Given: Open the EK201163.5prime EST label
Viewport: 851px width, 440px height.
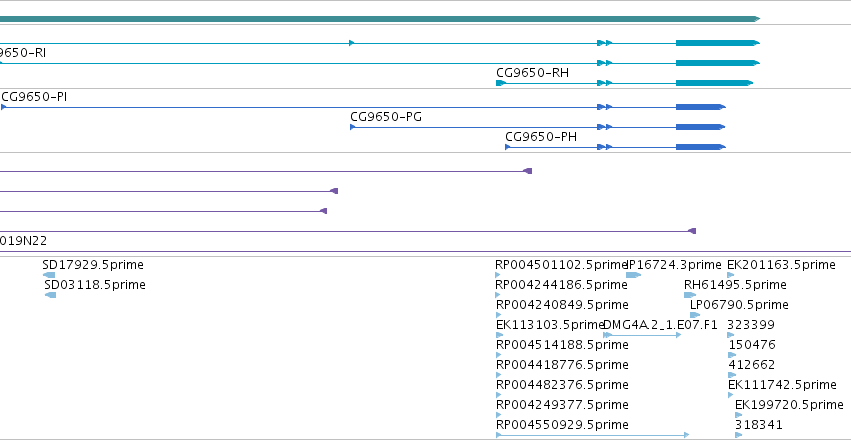Looking at the screenshot, I should point(781,265).
